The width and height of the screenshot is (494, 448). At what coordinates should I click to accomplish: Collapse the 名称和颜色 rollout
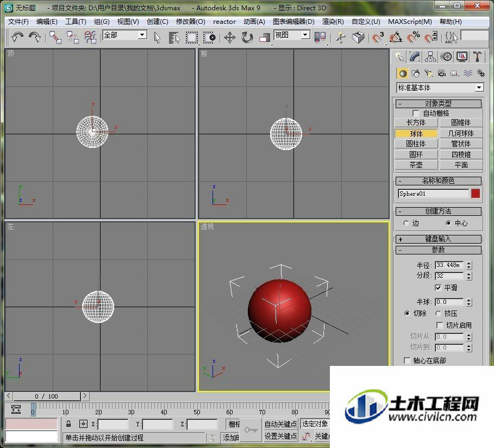click(438, 181)
